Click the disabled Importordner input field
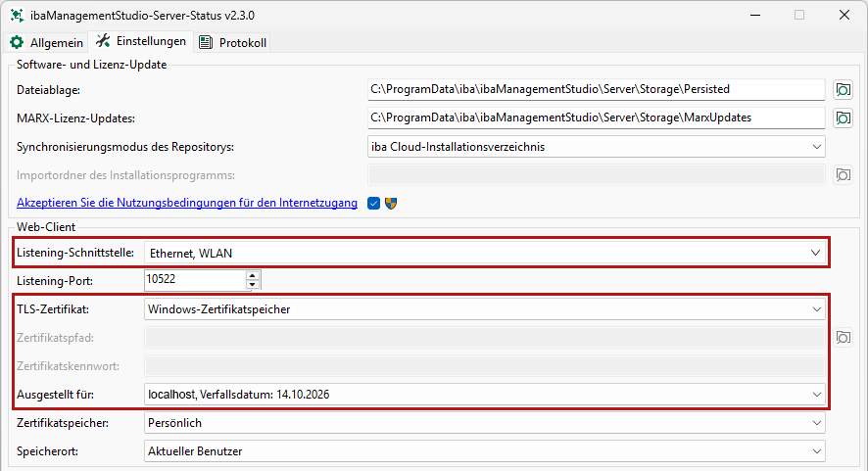The width and height of the screenshot is (868, 471). [597, 175]
